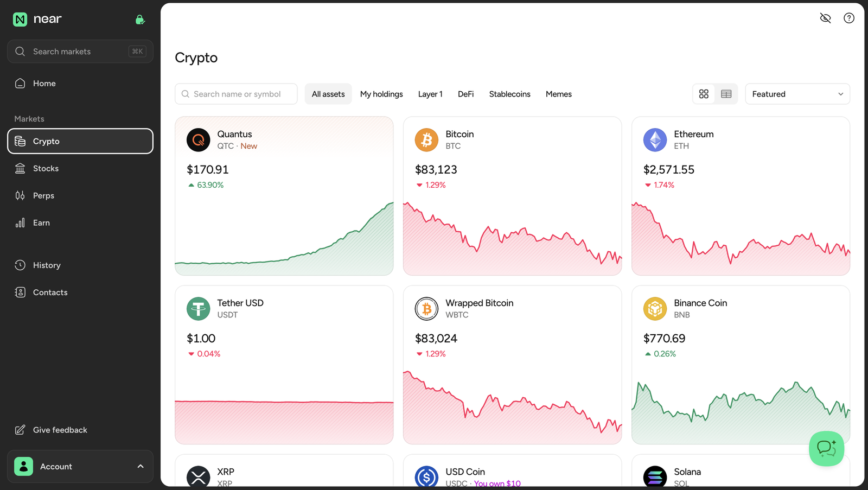Click Ethereum price $2,571.55
Image resolution: width=868 pixels, height=490 pixels.
pyautogui.click(x=669, y=169)
